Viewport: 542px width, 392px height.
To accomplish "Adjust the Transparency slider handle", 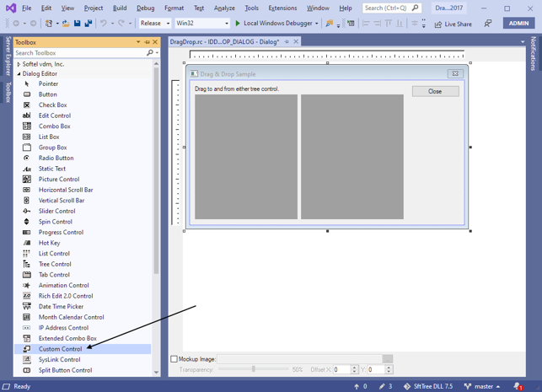I will coord(254,369).
